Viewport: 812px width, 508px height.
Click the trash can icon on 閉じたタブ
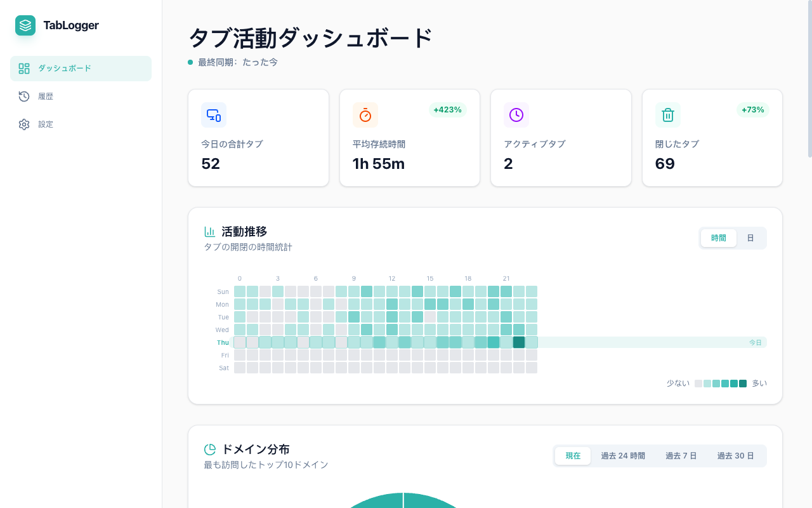click(x=667, y=115)
